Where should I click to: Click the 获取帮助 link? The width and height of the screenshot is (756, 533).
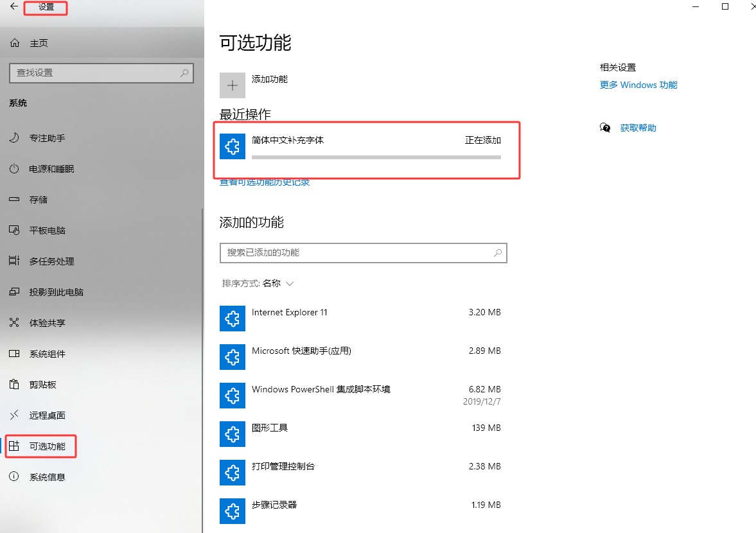point(638,127)
